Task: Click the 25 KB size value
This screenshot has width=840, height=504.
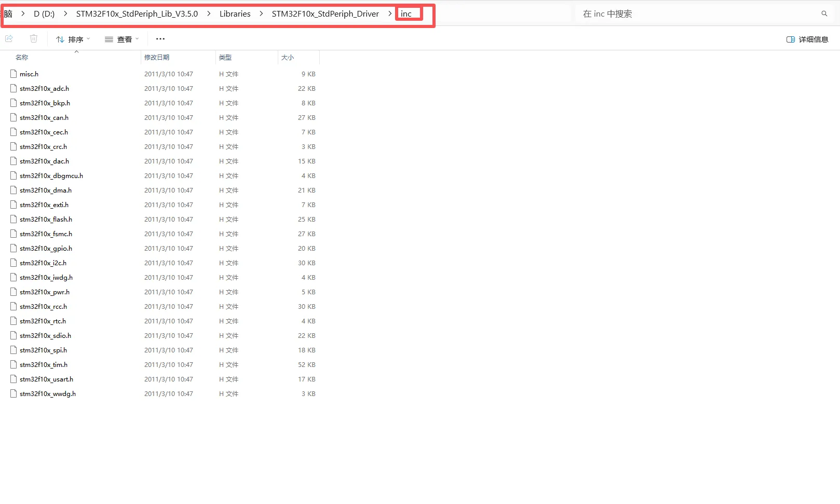Action: [x=307, y=220]
